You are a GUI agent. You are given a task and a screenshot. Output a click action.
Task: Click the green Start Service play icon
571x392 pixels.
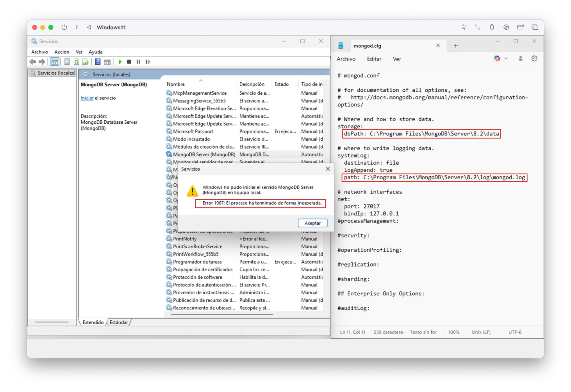pos(120,62)
